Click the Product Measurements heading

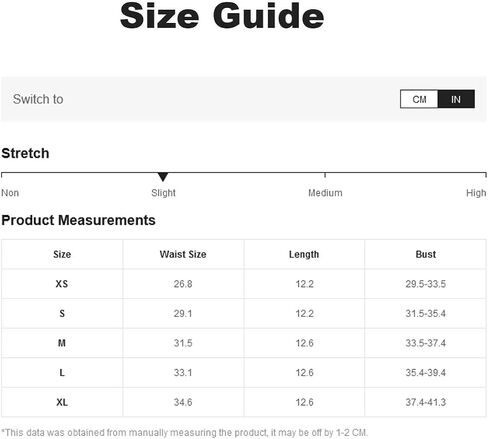[78, 220]
